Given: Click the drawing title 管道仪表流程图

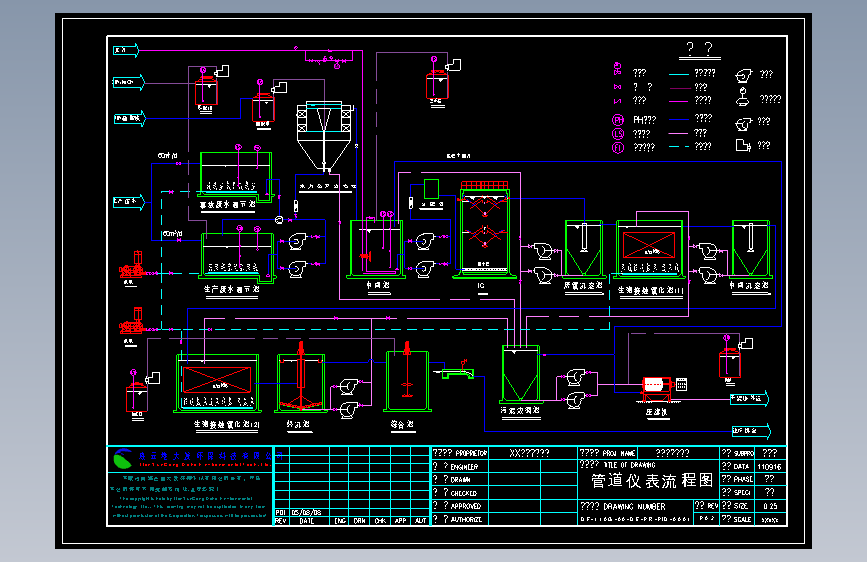Looking at the screenshot, I should [x=652, y=481].
